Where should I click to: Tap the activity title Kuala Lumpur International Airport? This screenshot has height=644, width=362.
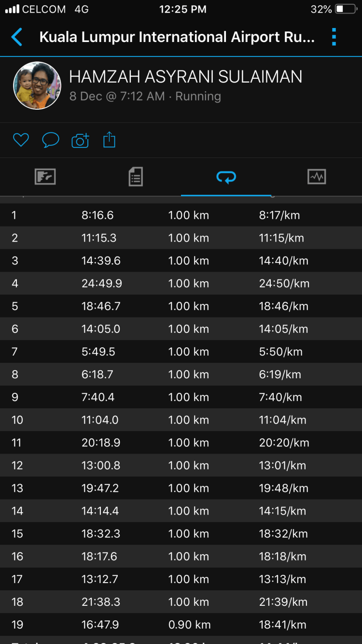click(x=177, y=37)
